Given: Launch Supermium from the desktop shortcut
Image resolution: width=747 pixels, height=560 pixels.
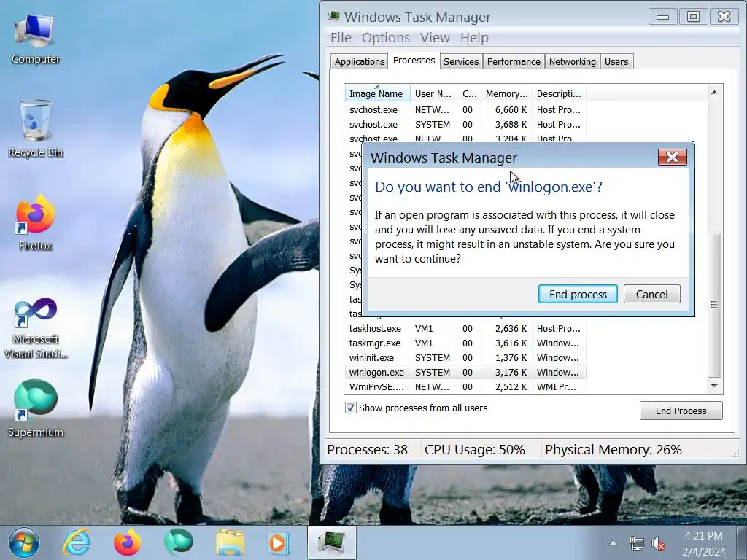Looking at the screenshot, I should click(35, 408).
